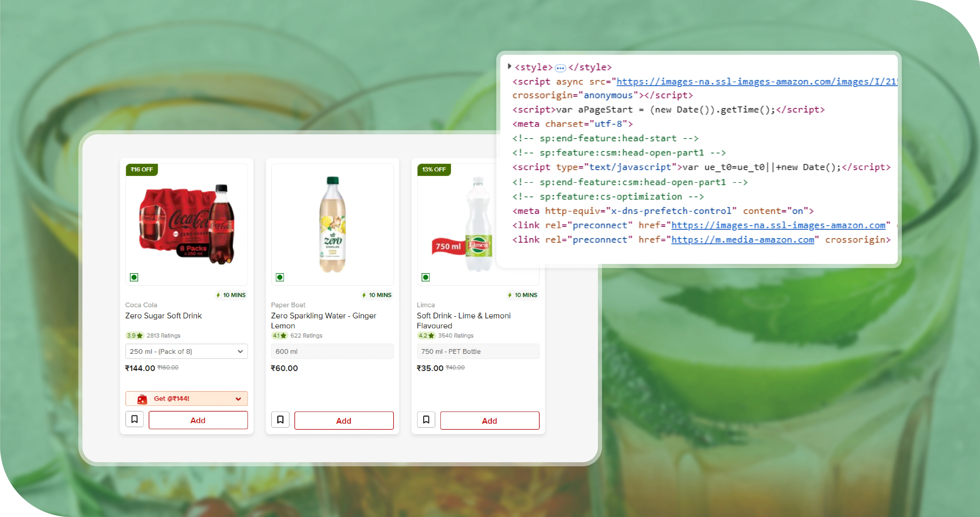Open Soft Drink - Lime & Lemoni title
Screen dimensions: 980x517
click(464, 321)
